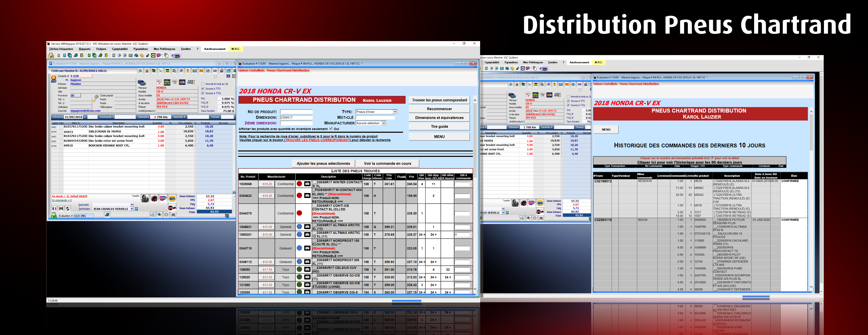Click the GO icon in the tire search screen's evaluation toolbar
Viewport: 868px width, 335px height.
[215, 71]
